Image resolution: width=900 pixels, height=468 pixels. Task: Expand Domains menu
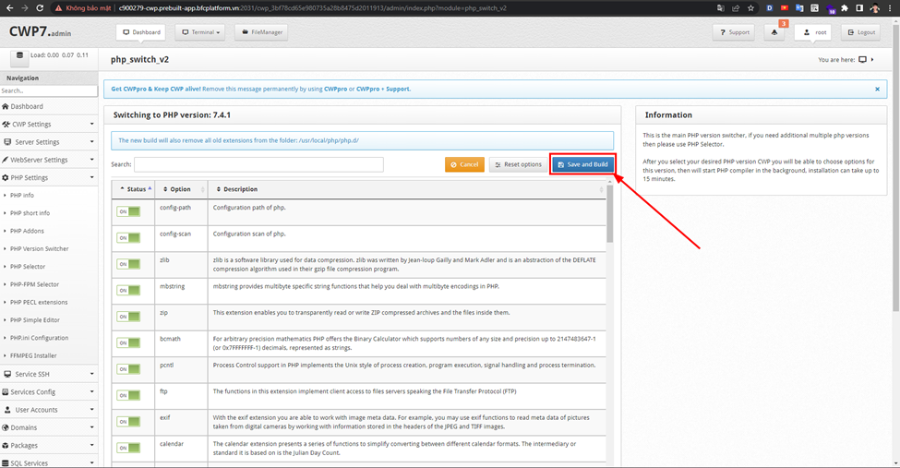(x=49, y=427)
